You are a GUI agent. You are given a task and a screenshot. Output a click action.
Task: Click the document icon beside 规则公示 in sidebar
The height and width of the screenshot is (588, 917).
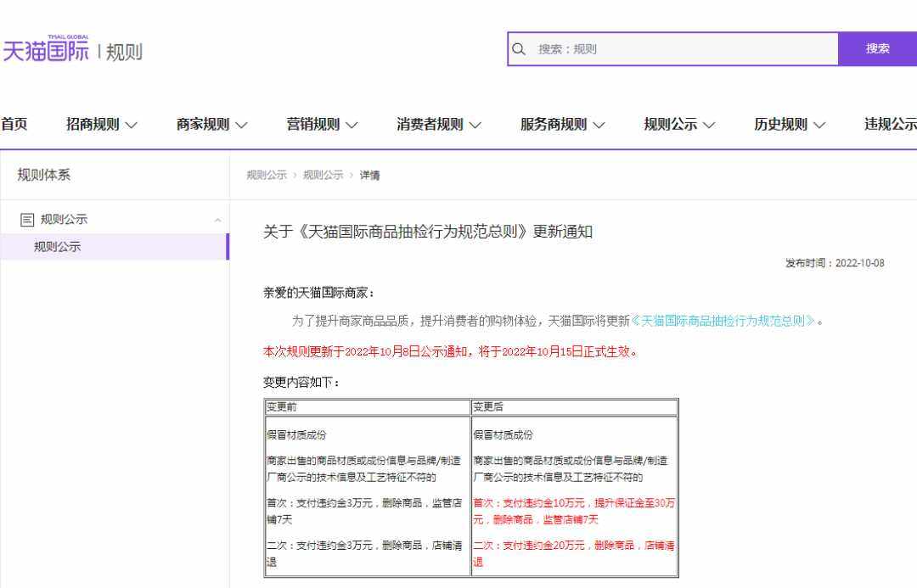point(27,220)
